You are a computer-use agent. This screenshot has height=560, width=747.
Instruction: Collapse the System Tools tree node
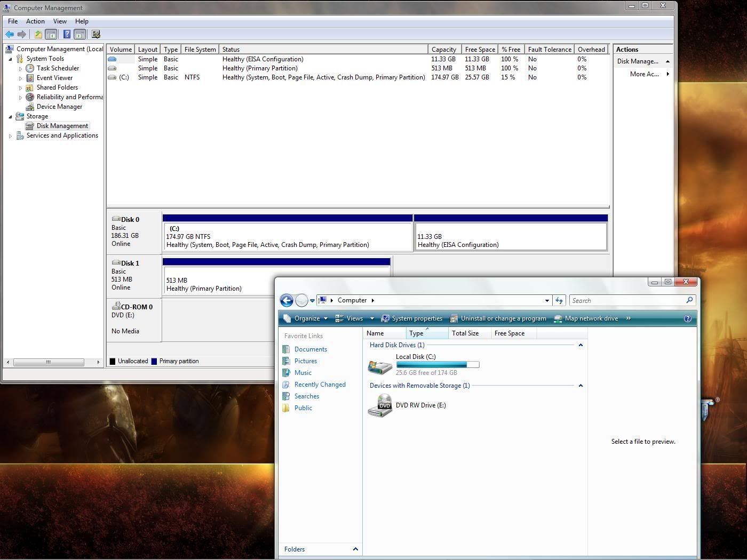[x=10, y=59]
